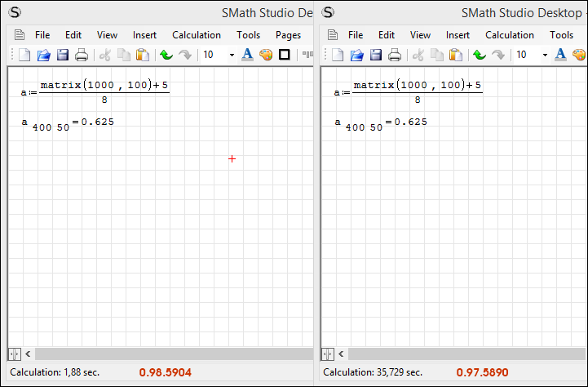Open the background color palette in left window
This screenshot has width=588, height=387.
pyautogui.click(x=266, y=55)
